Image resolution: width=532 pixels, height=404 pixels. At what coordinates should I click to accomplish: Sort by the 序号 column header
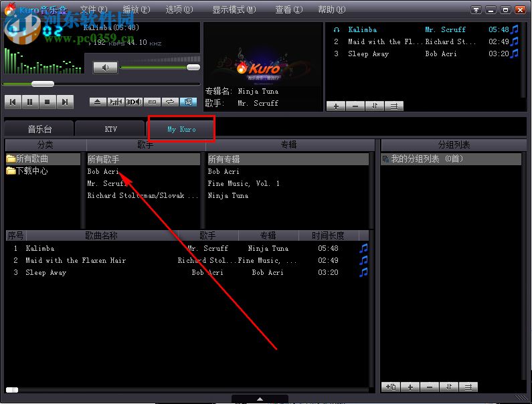point(15,235)
